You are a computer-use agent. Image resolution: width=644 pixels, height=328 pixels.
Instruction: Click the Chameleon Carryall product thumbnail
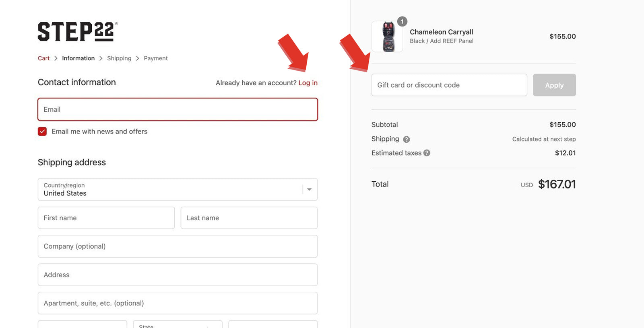tap(387, 37)
